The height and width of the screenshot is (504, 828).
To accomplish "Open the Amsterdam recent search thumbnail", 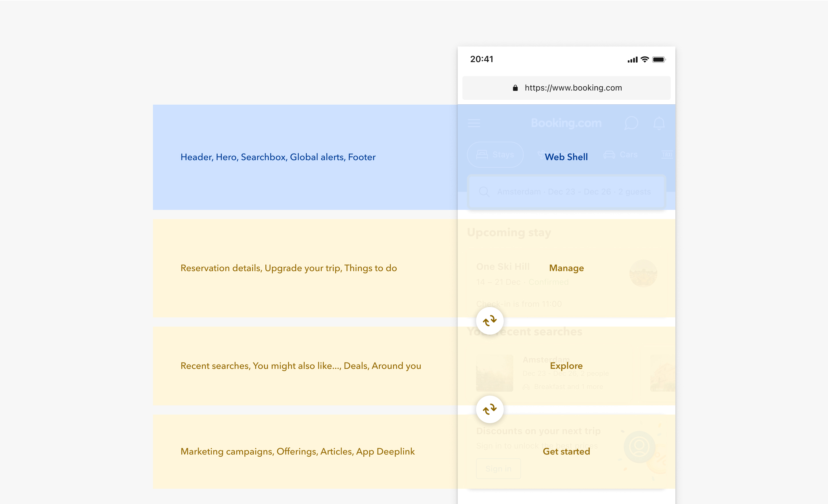I will (x=495, y=373).
